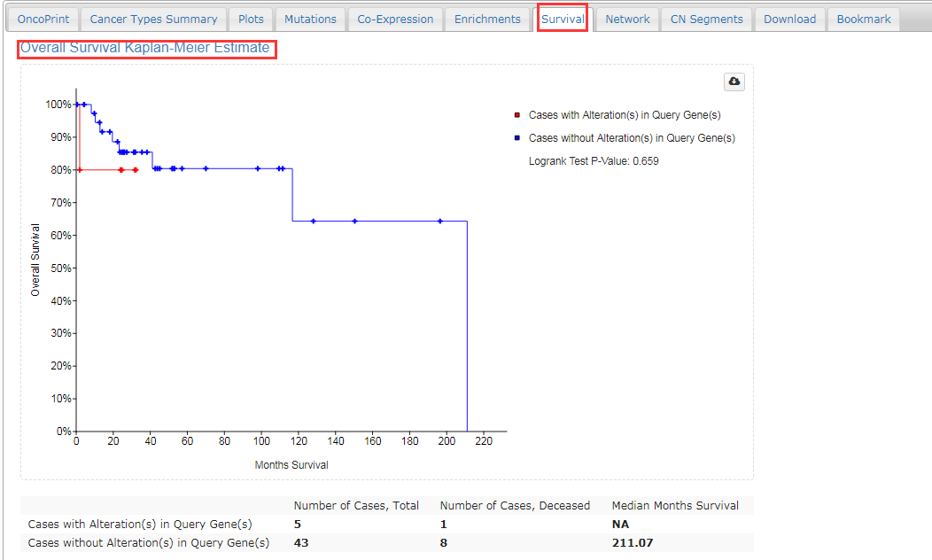Select the Co-Expression tab
The width and height of the screenshot is (932, 560).
tap(395, 19)
